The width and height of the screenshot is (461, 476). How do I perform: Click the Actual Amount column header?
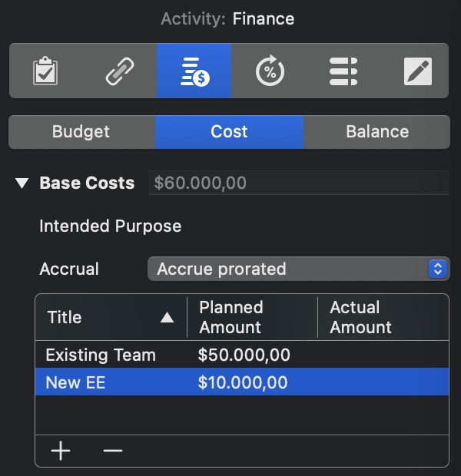381,317
